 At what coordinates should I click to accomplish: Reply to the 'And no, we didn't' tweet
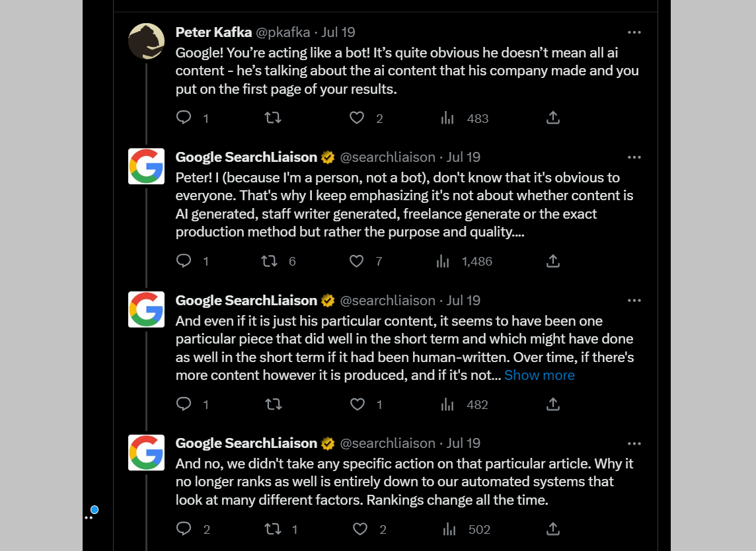pos(184,529)
